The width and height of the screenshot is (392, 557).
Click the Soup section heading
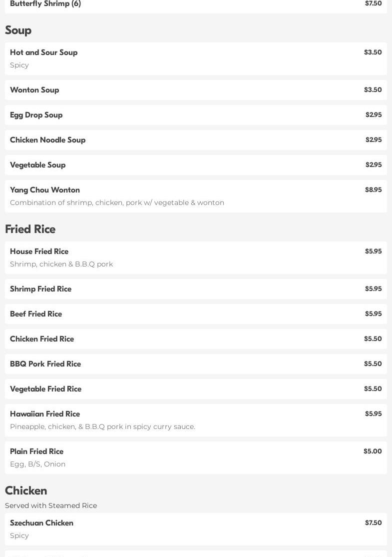point(18,30)
